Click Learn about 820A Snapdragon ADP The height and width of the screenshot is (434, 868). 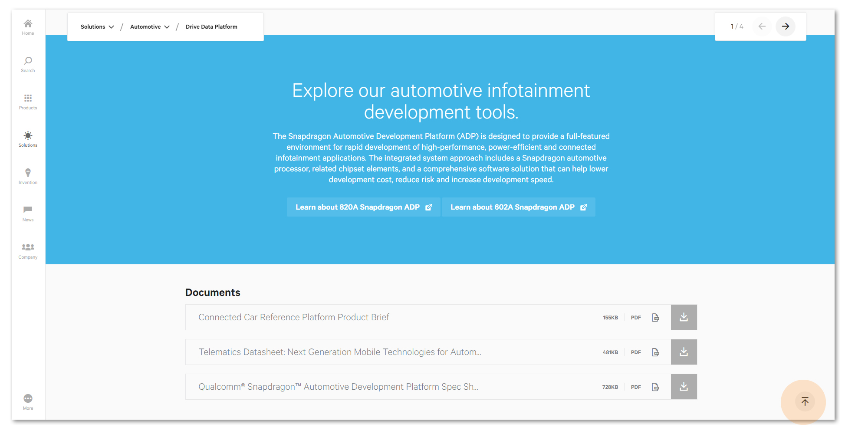pyautogui.click(x=363, y=207)
